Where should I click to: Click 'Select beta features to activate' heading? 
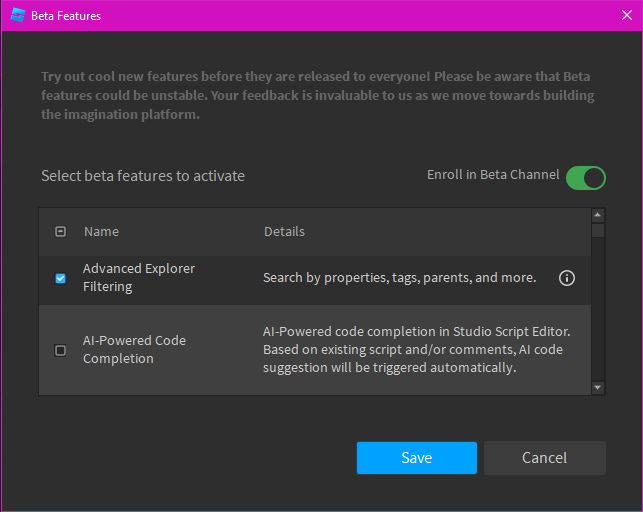pos(143,176)
